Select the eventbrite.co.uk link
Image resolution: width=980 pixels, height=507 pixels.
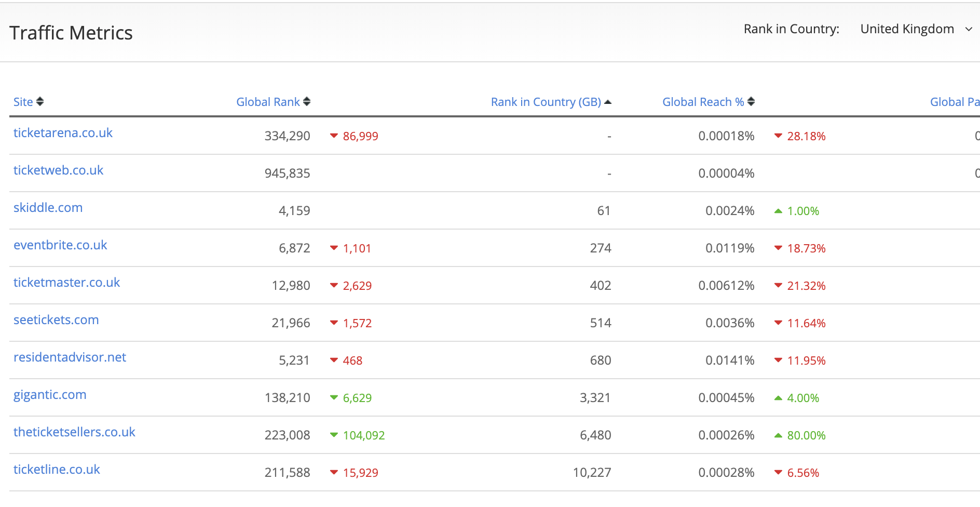[x=60, y=245]
